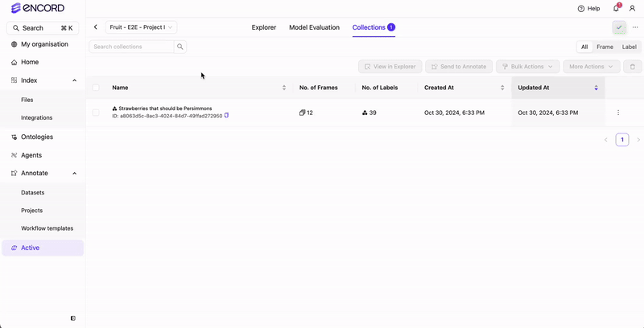Image resolution: width=644 pixels, height=328 pixels.
Task: Open the Search box in sidebar
Action: [x=43, y=28]
